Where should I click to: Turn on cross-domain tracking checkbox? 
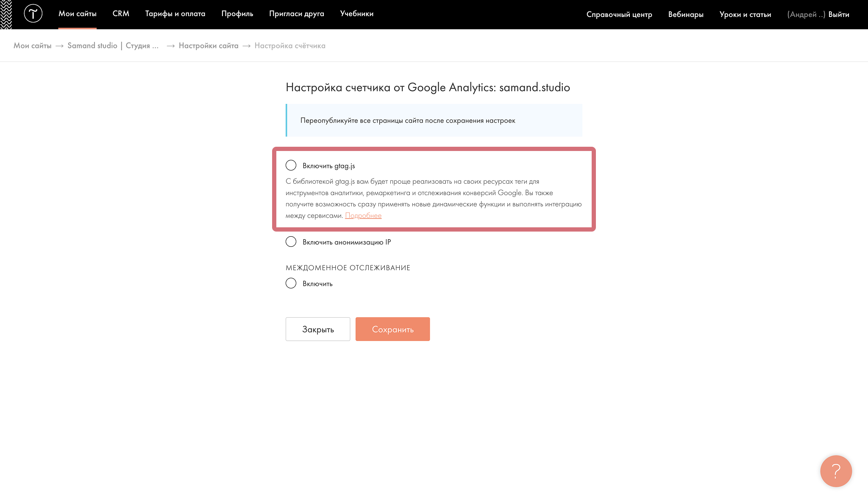[x=291, y=283]
